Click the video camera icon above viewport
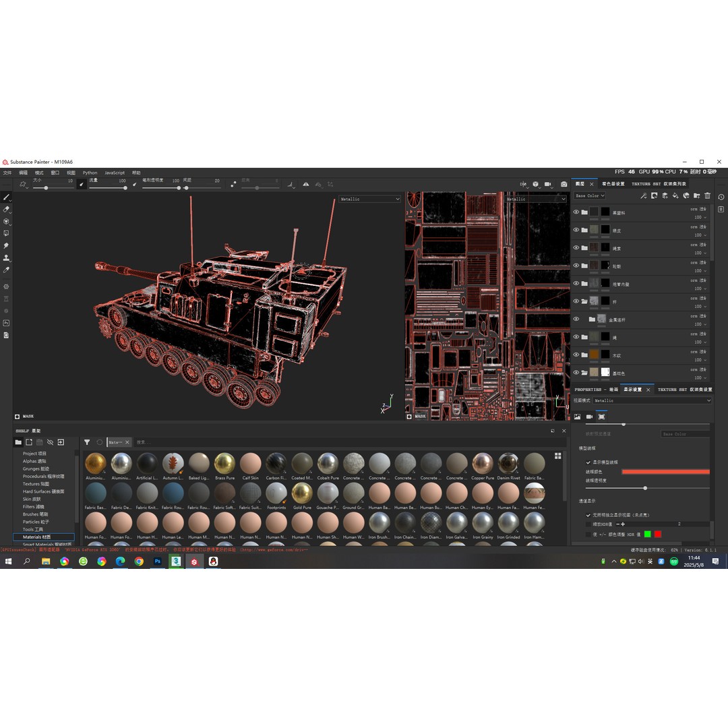Viewport: 728px width, 728px height. click(548, 184)
